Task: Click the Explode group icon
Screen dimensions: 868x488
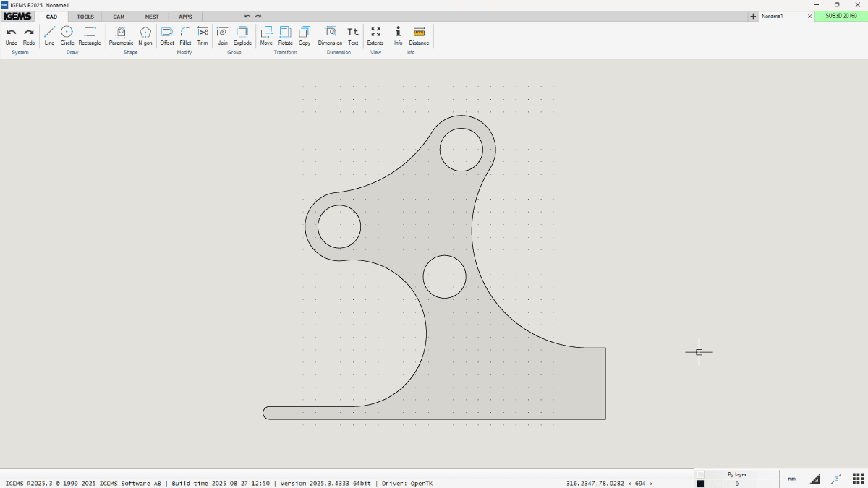Action: pyautogui.click(x=242, y=35)
